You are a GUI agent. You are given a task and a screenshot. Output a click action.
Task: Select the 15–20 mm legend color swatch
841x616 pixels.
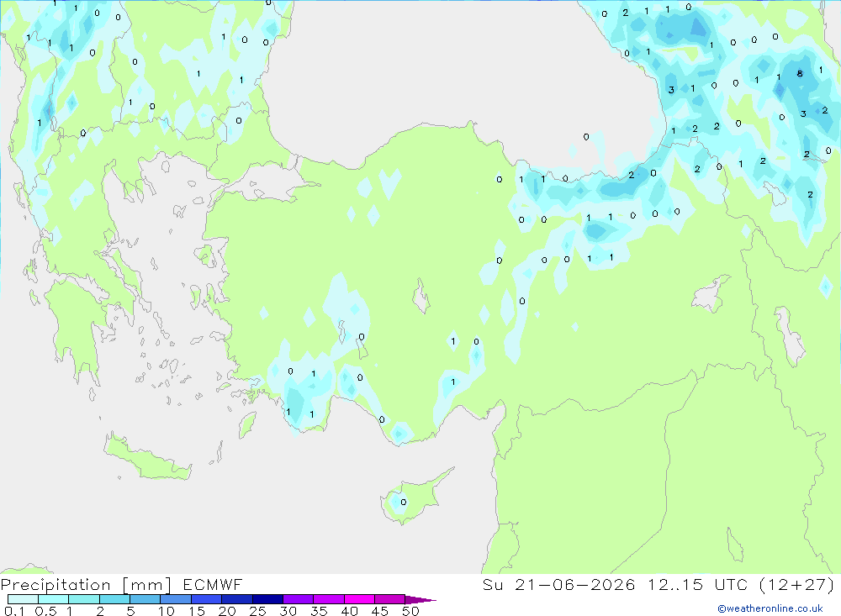coord(206,599)
